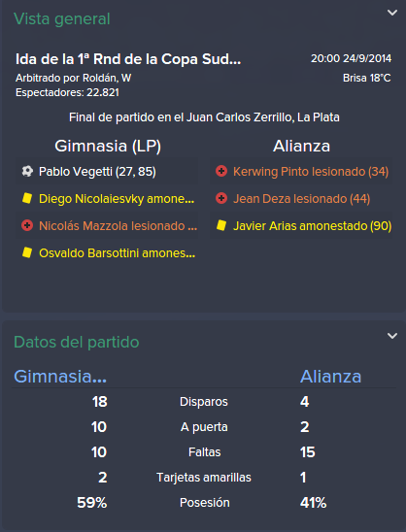This screenshot has height=532, width=406.
Task: Click the yellow card icon next to Javier Arias
Action: pos(221,225)
